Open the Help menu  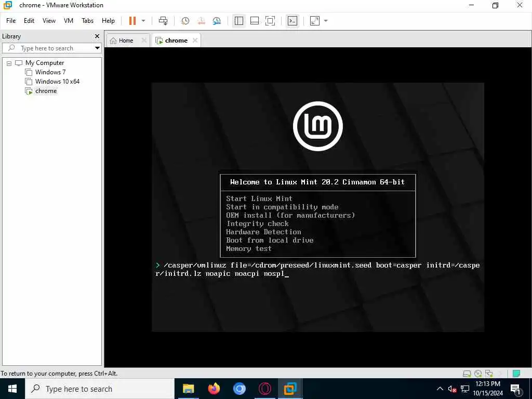coord(108,21)
